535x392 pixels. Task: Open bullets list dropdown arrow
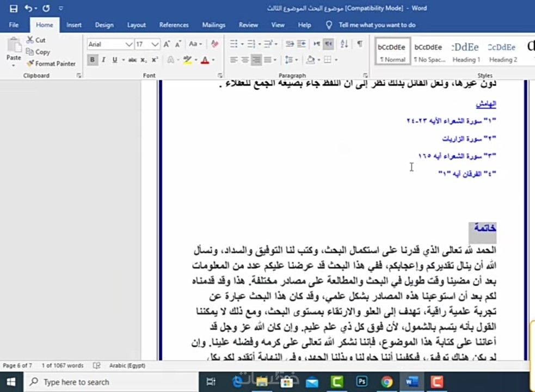point(242,44)
